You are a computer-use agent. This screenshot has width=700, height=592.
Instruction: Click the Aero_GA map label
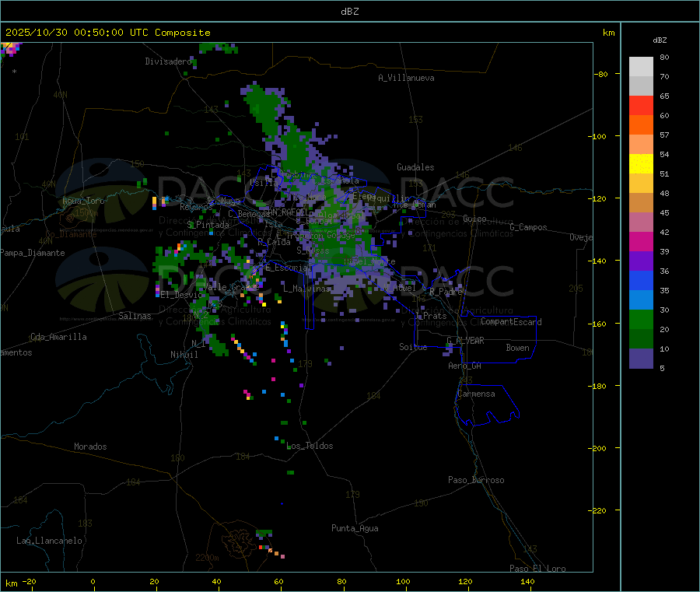click(x=465, y=366)
